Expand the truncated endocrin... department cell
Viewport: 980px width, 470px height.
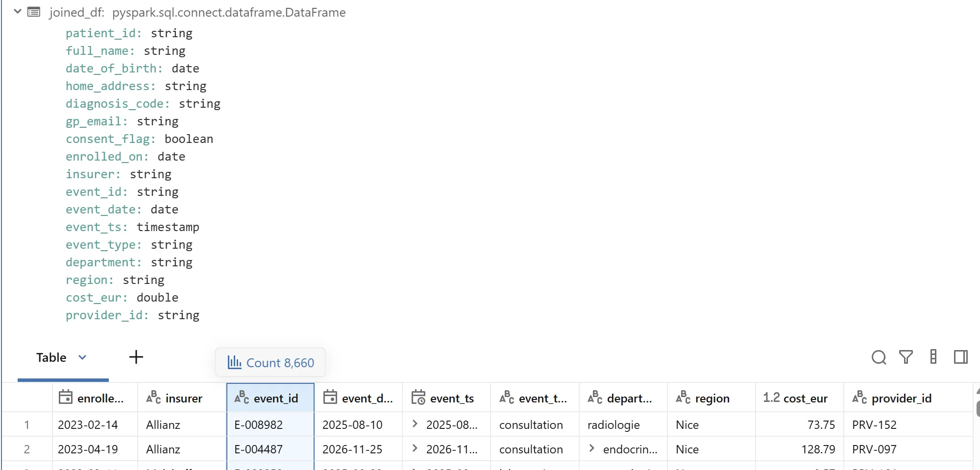point(591,448)
